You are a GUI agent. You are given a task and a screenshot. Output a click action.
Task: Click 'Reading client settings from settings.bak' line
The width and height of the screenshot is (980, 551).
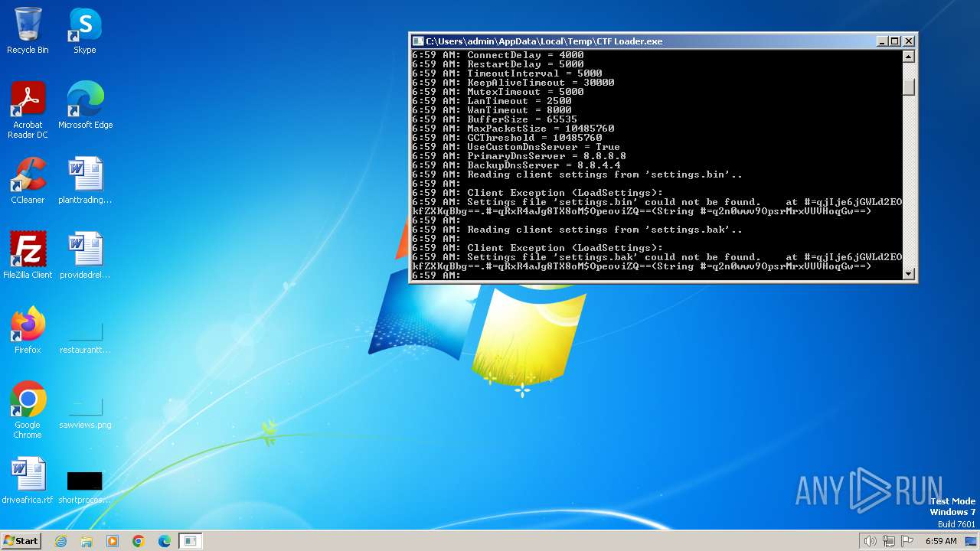[577, 230]
